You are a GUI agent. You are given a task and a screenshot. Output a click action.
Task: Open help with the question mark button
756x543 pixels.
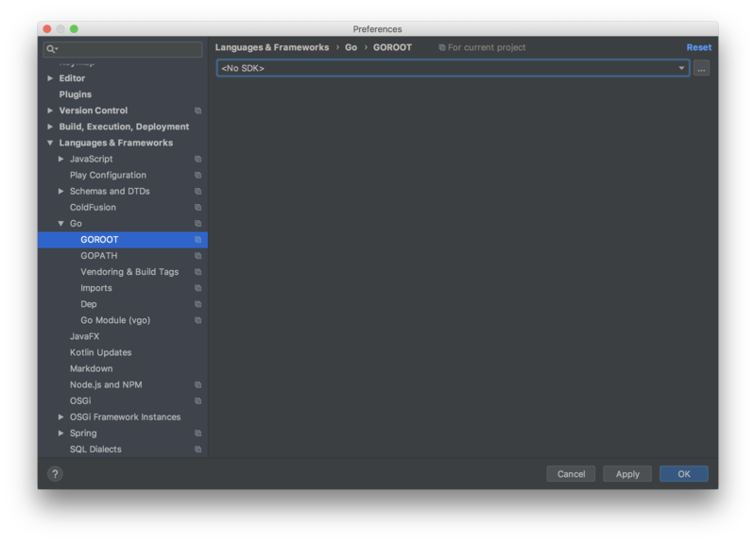click(x=55, y=474)
